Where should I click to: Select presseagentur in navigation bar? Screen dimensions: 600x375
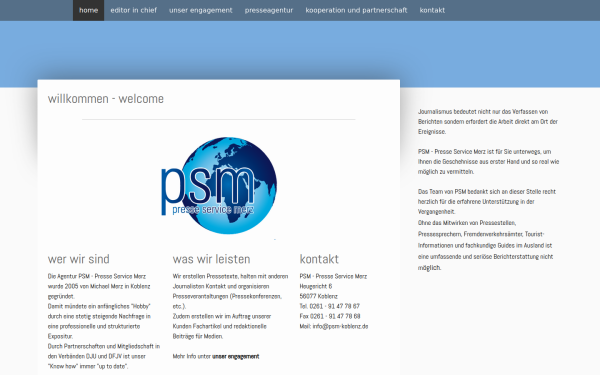(x=269, y=10)
